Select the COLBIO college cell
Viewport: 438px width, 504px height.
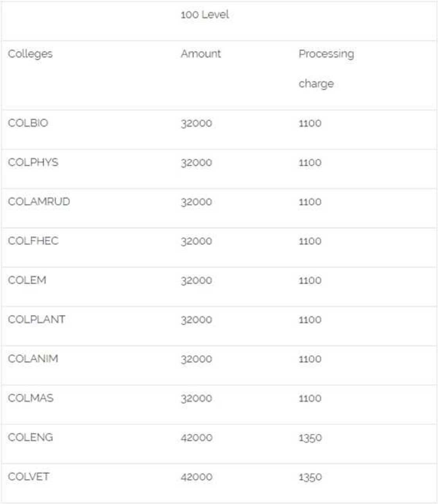click(x=28, y=123)
